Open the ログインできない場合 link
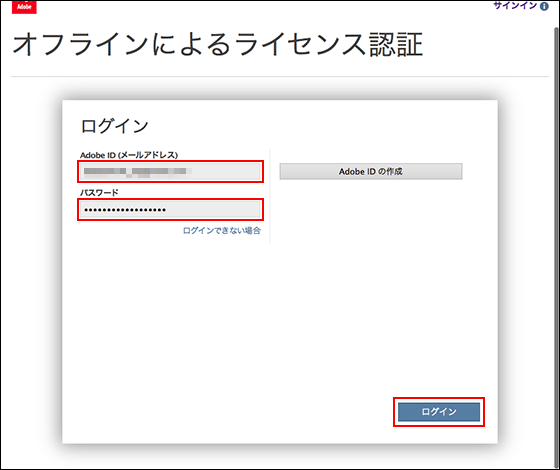560x470 pixels. tap(222, 231)
